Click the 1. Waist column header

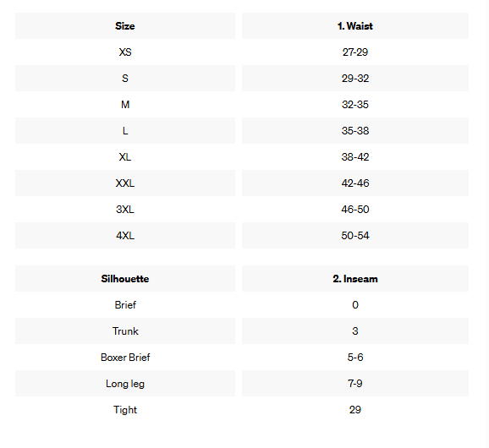point(354,26)
